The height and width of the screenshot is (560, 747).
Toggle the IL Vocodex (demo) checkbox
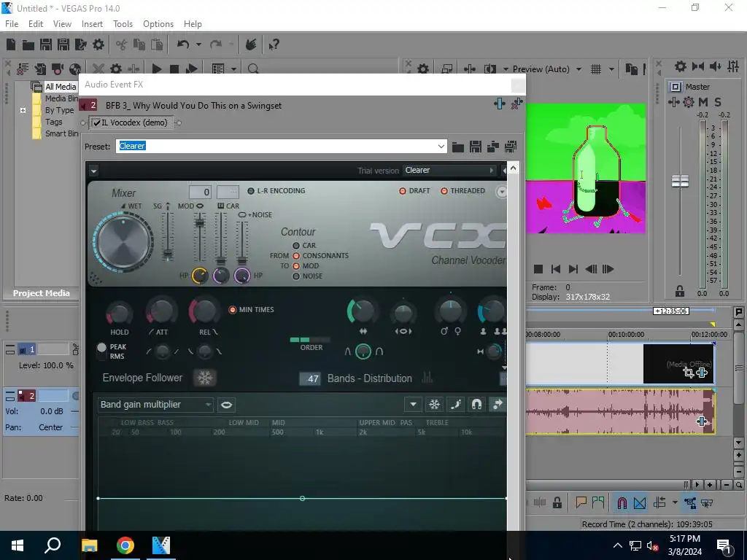tap(97, 122)
